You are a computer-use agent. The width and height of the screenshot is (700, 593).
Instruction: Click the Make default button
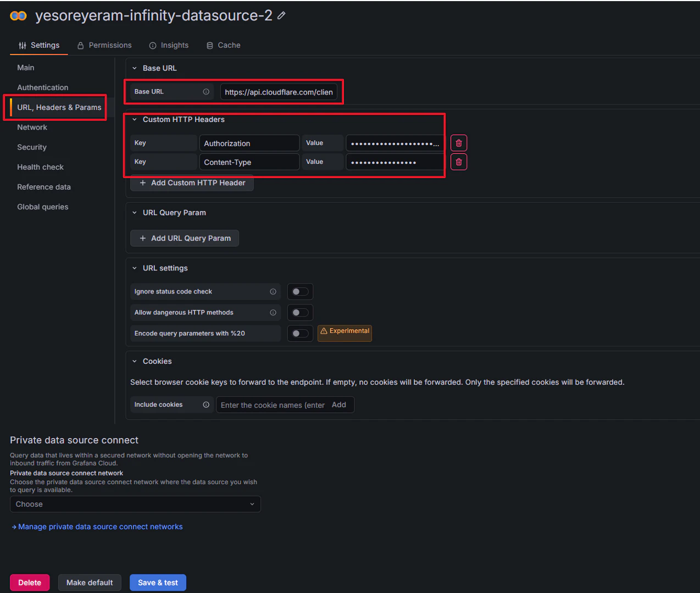90,583
